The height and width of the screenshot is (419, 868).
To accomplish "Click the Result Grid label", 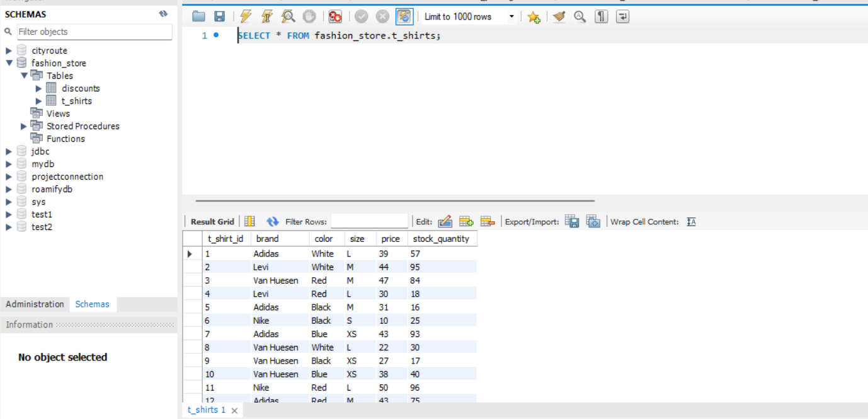I will coord(212,222).
